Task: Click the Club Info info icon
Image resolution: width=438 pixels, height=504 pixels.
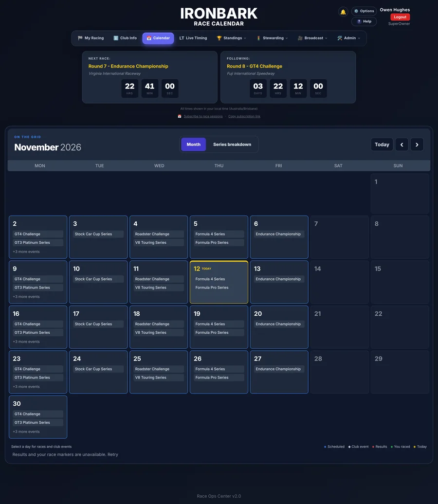Action: point(116,38)
